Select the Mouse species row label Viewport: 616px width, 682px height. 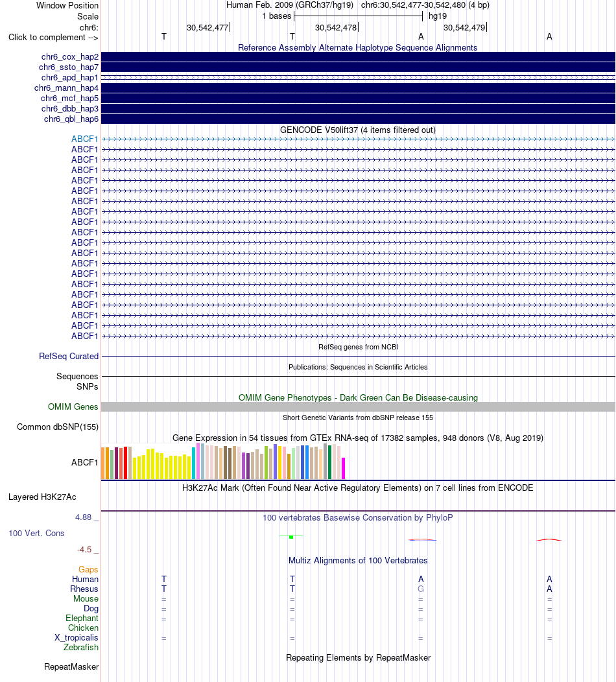(86, 599)
